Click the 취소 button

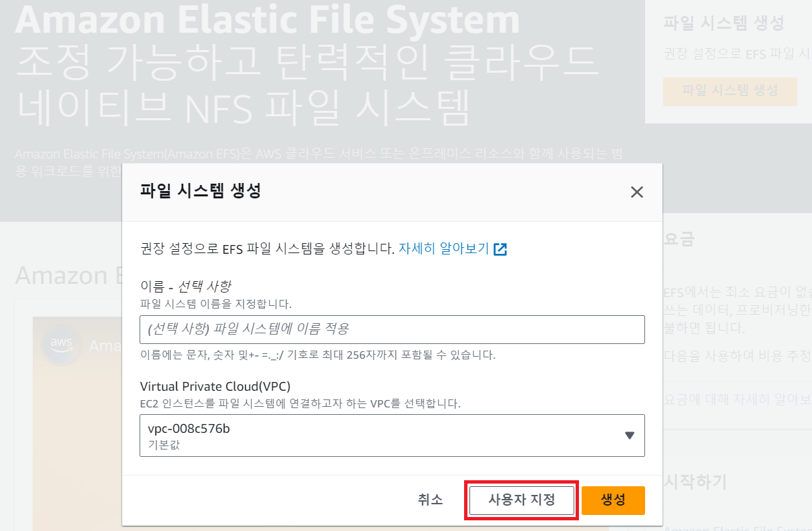pyautogui.click(x=430, y=500)
